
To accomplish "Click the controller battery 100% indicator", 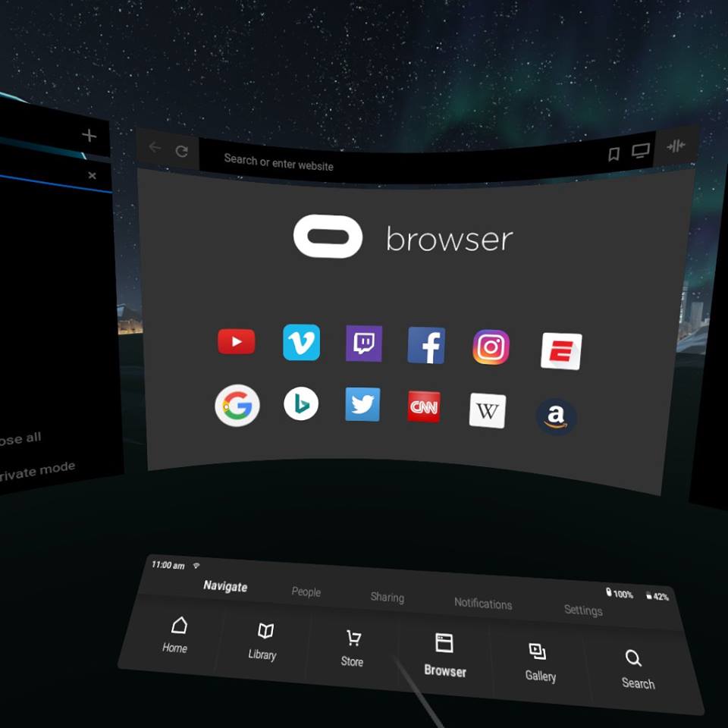I will click(x=620, y=593).
